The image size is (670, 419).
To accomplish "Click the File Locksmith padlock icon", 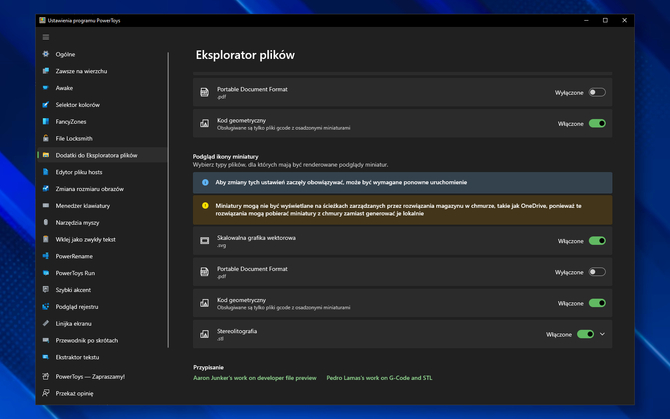I will point(46,138).
